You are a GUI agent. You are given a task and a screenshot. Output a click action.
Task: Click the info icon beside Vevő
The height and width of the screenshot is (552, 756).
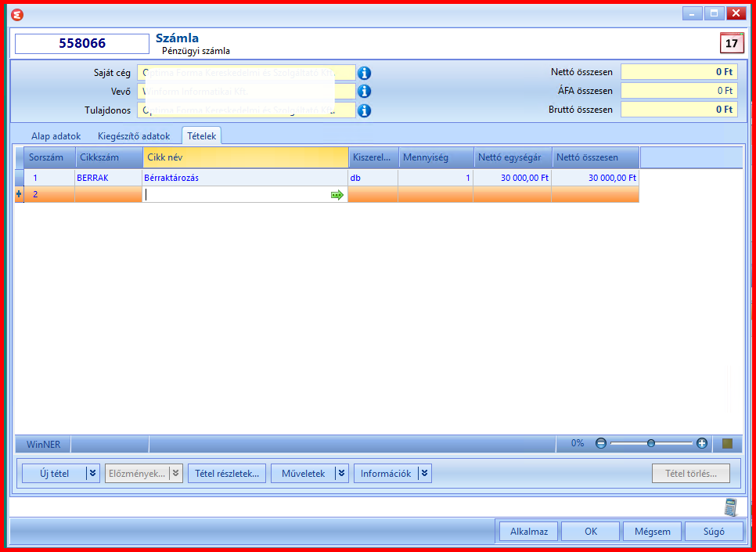pos(364,91)
